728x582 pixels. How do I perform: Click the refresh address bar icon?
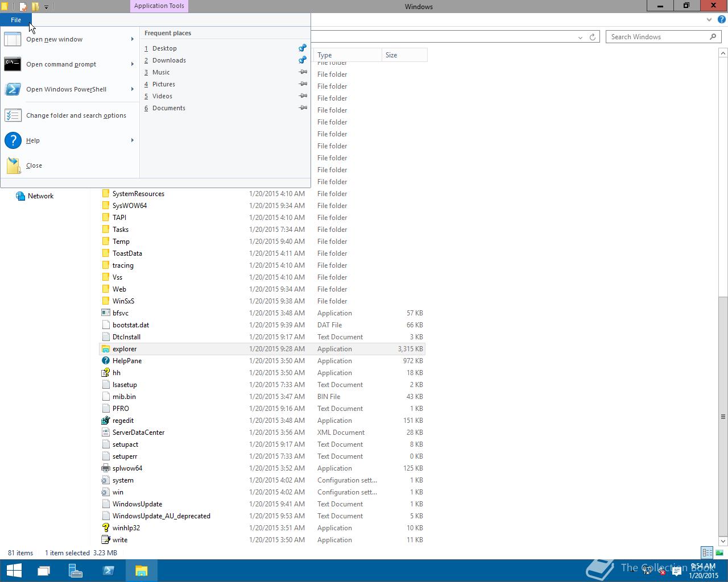pyautogui.click(x=592, y=37)
